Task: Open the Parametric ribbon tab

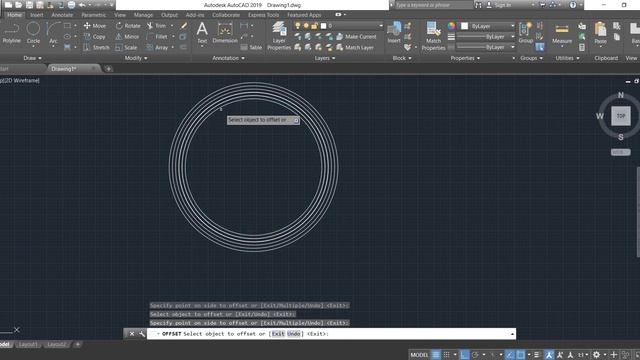Action: tap(93, 15)
